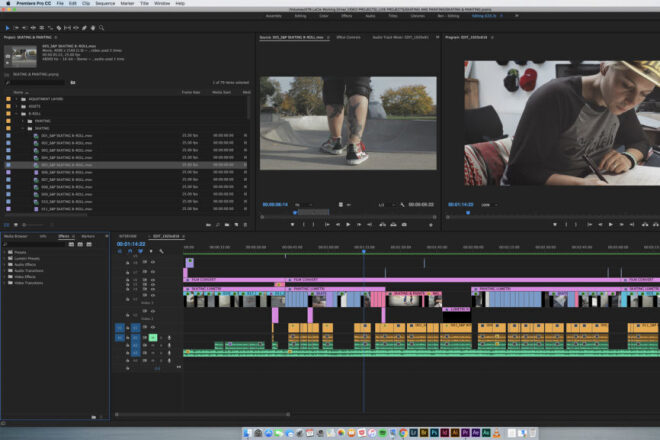Image resolution: width=660 pixels, height=440 pixels.
Task: Switch to the Effect Controls tab
Action: [x=349, y=37]
